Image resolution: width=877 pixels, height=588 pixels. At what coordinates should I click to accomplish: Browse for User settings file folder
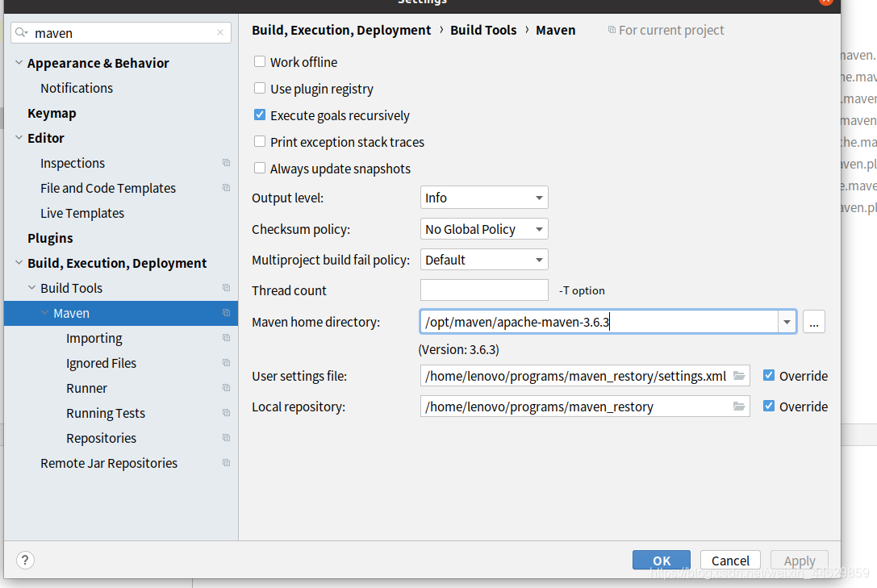(739, 376)
